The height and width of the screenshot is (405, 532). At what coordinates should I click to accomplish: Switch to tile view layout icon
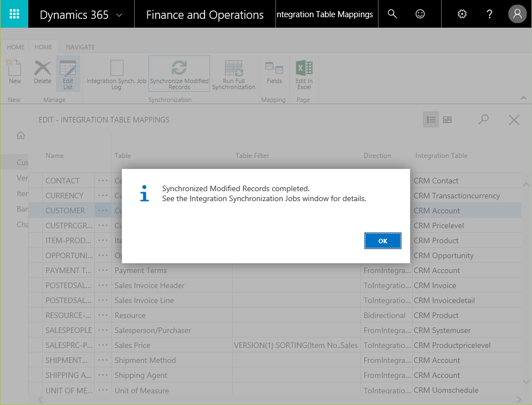point(448,120)
